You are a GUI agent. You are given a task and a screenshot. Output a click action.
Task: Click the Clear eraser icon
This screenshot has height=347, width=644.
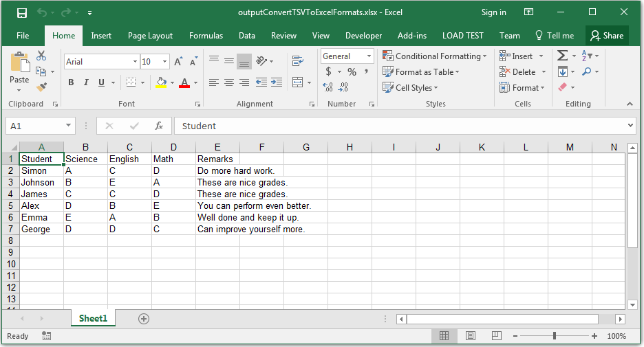click(563, 87)
